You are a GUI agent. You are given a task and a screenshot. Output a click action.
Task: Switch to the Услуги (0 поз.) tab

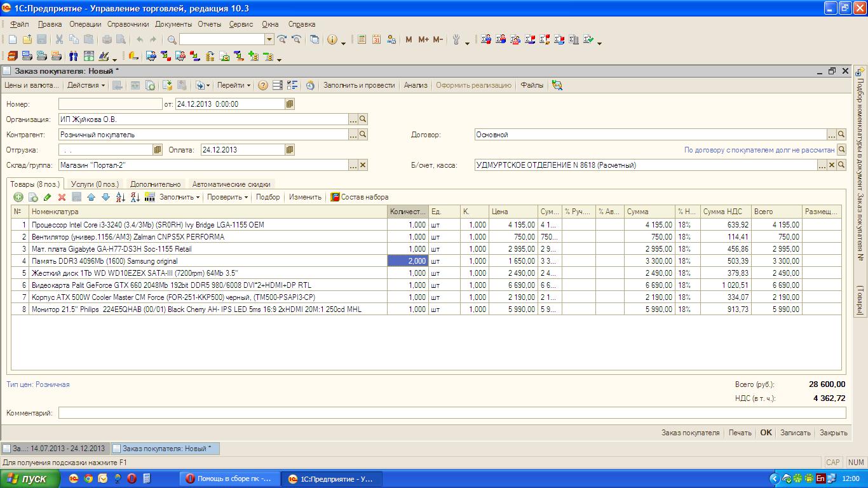click(95, 184)
